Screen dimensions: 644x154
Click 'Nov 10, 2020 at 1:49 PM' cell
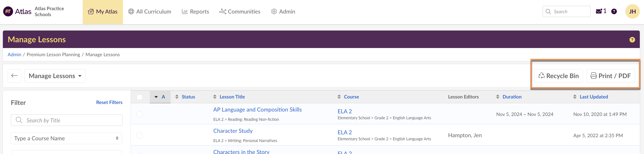click(x=600, y=114)
